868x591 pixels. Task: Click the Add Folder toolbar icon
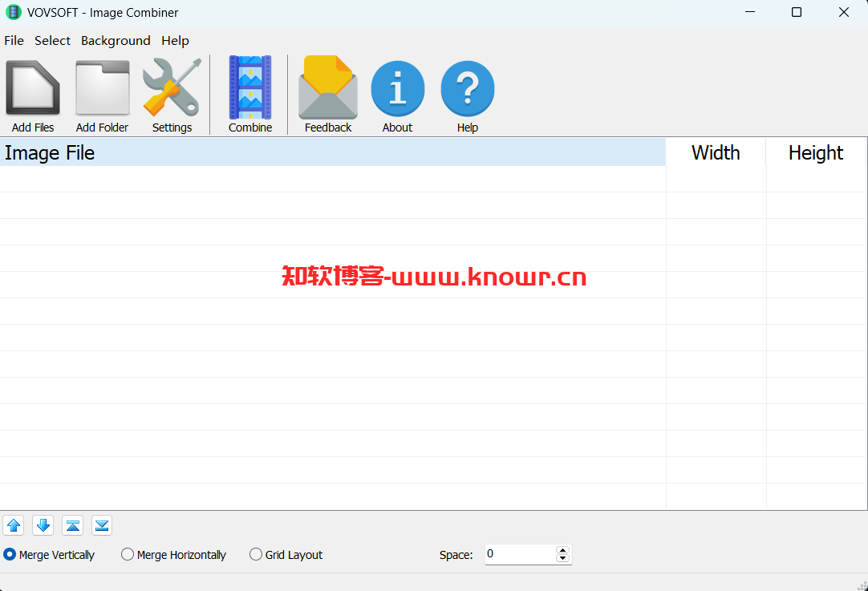point(103,87)
